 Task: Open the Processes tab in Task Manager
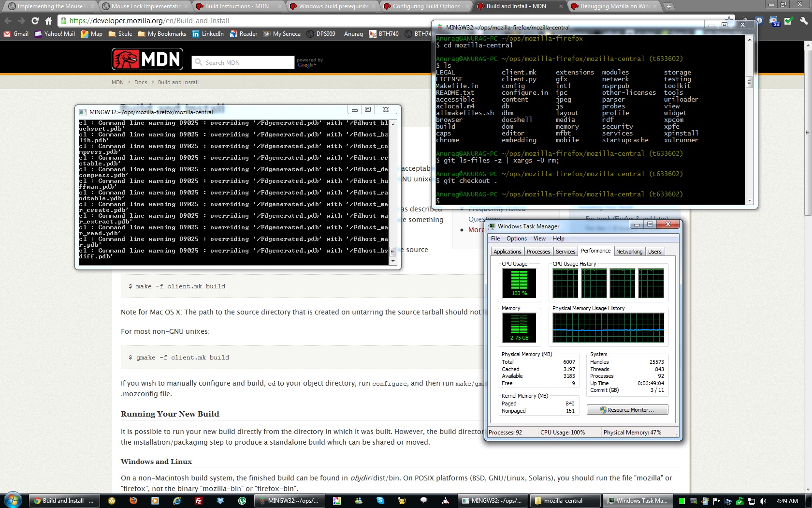tap(538, 252)
